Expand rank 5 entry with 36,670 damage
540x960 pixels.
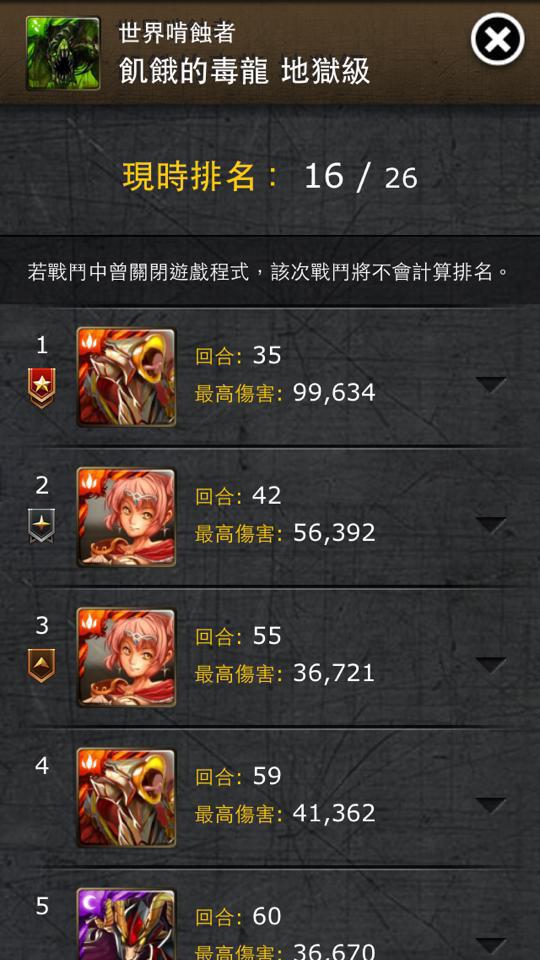[x=491, y=946]
